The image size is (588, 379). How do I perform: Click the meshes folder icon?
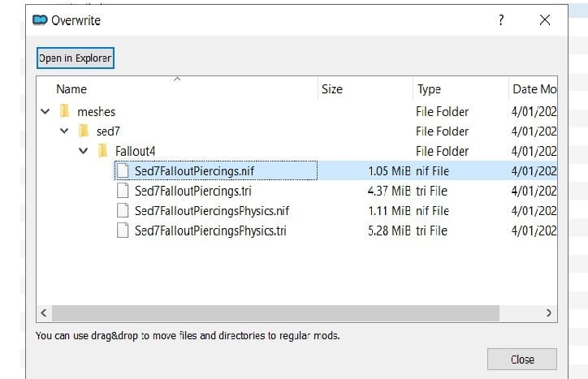65,111
